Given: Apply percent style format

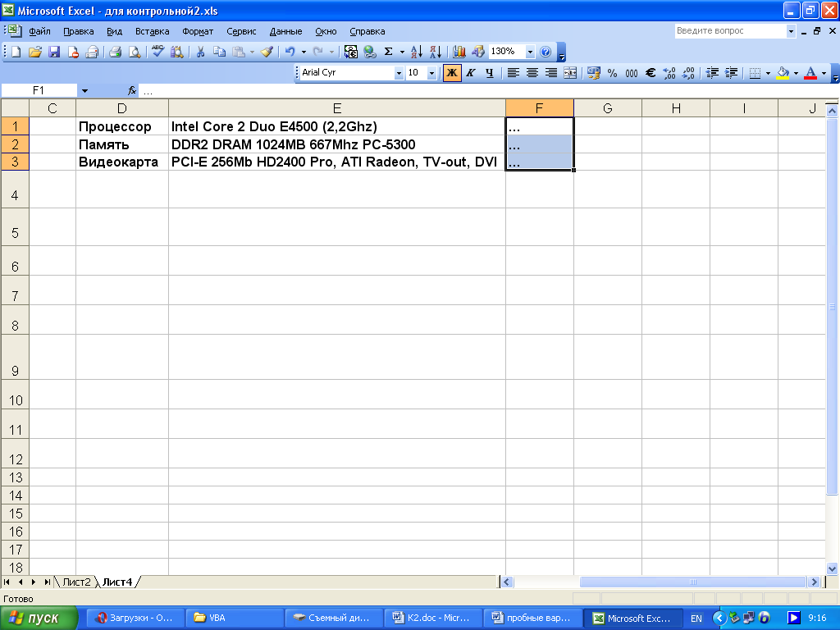Looking at the screenshot, I should pyautogui.click(x=612, y=73).
